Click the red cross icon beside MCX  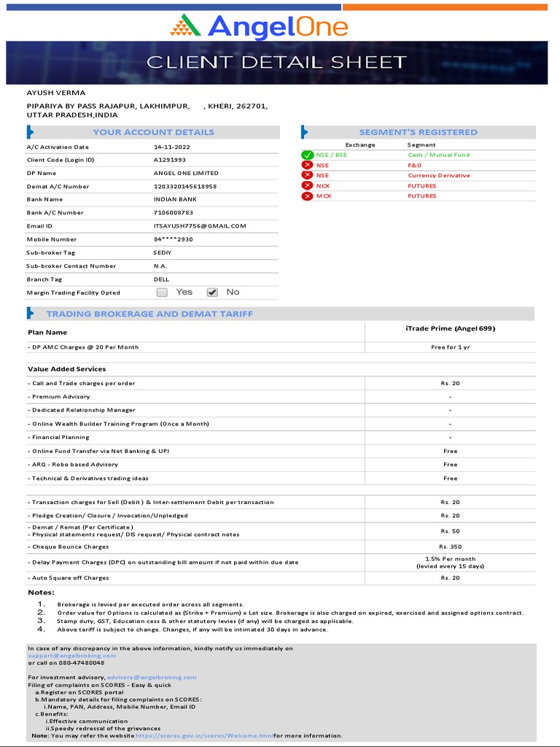coord(307,196)
